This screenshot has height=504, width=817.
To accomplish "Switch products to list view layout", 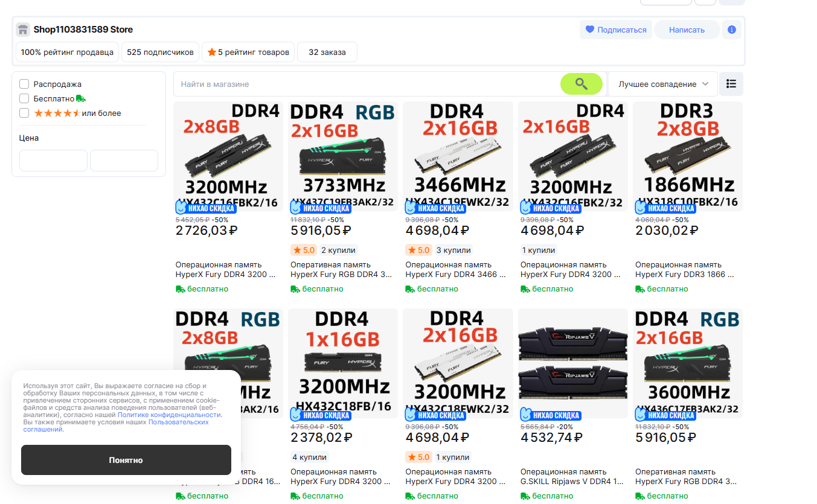I will click(x=731, y=84).
